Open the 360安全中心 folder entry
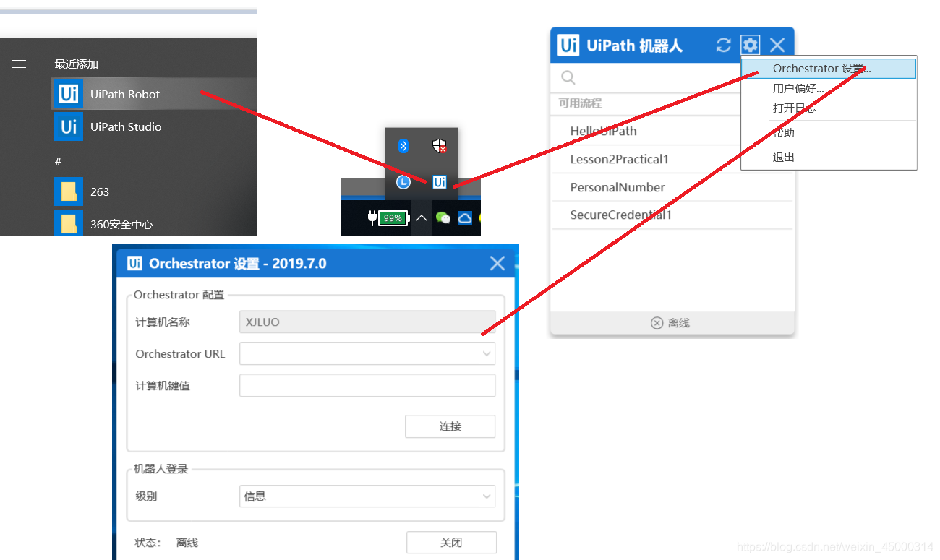 coord(153,224)
